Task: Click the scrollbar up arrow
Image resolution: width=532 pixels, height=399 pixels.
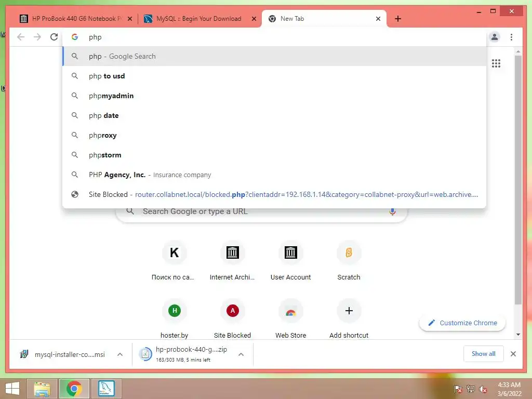Action: tap(518, 51)
